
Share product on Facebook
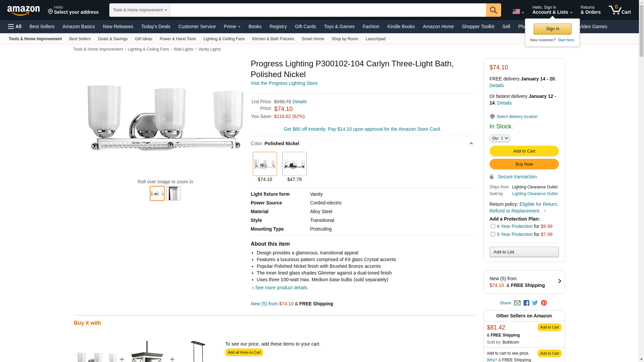[526, 303]
